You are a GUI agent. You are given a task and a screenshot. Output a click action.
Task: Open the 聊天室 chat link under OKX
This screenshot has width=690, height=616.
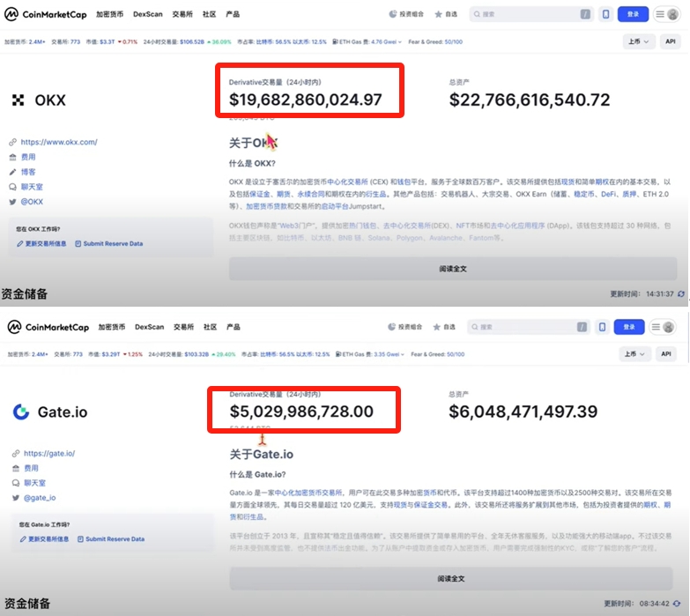(32, 187)
